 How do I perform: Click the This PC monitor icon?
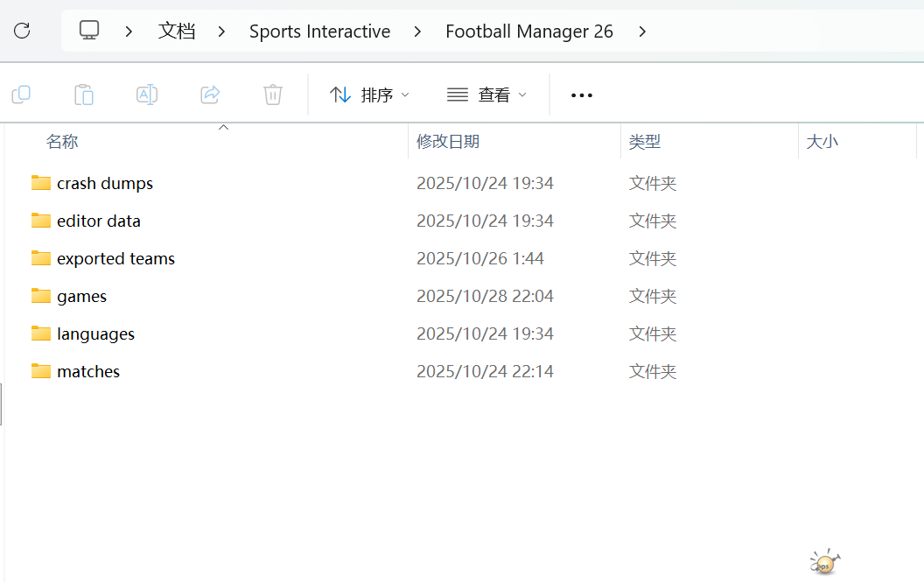coord(89,32)
